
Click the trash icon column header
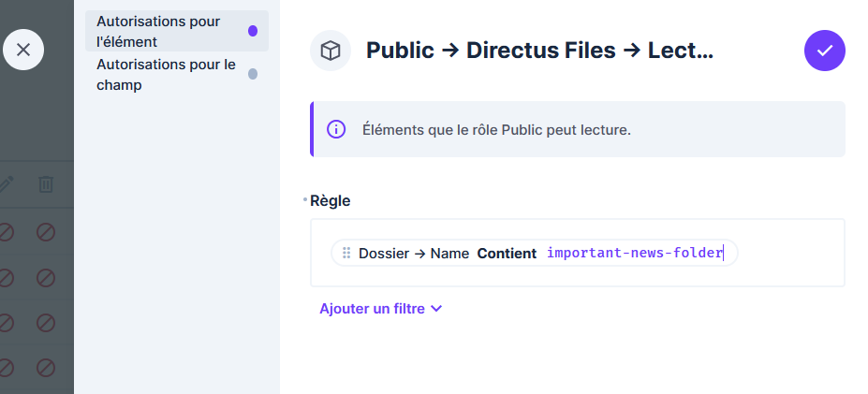[46, 184]
